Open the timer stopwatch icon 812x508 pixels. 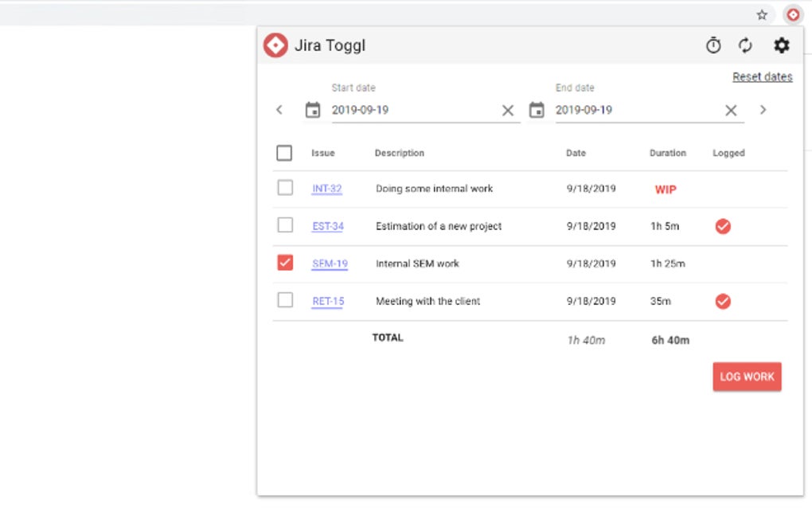click(713, 46)
